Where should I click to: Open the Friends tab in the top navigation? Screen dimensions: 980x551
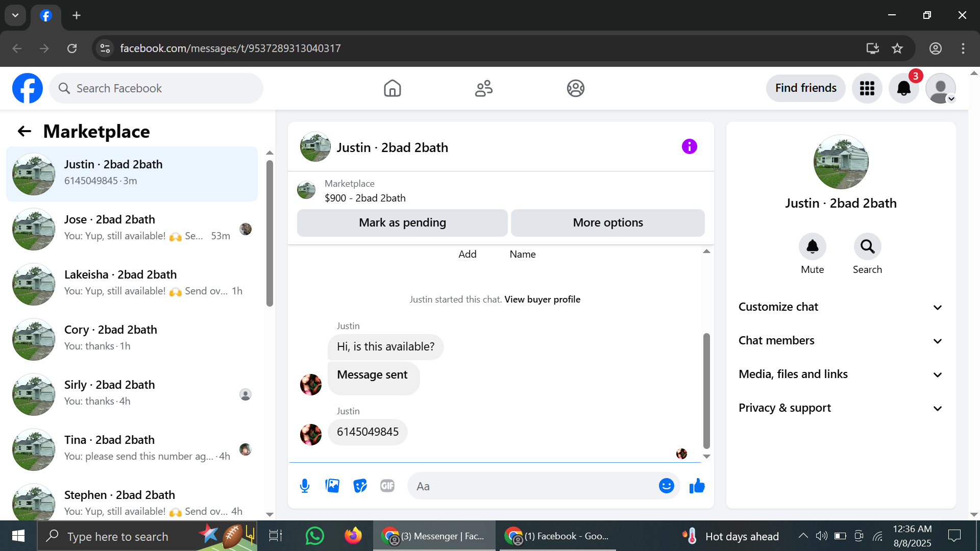[x=483, y=88]
